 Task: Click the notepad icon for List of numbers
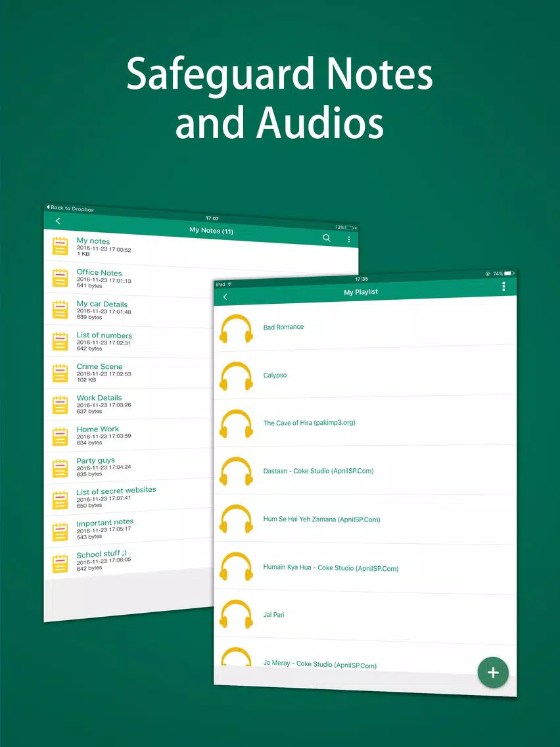coord(60,341)
